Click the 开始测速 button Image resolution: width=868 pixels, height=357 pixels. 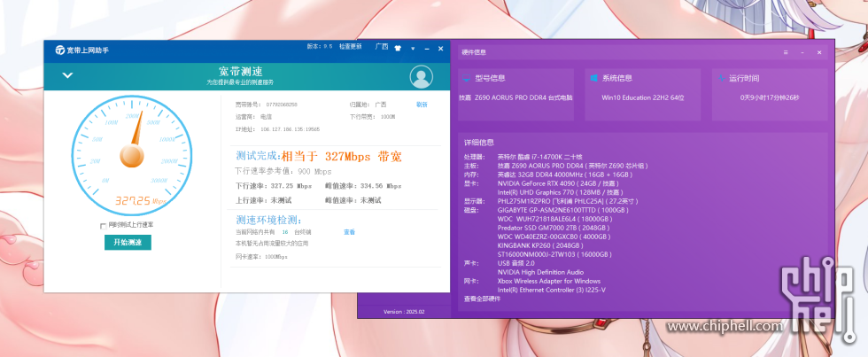point(128,243)
